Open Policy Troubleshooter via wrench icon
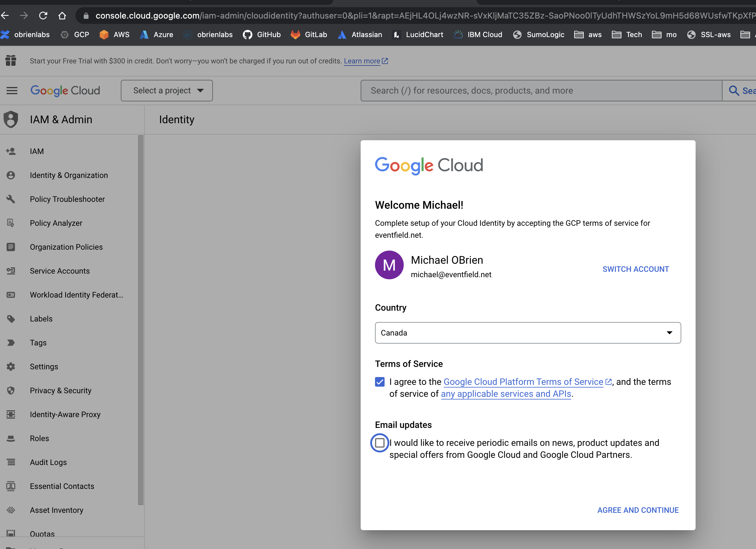Screen dimensions: 756x549 (x=11, y=199)
